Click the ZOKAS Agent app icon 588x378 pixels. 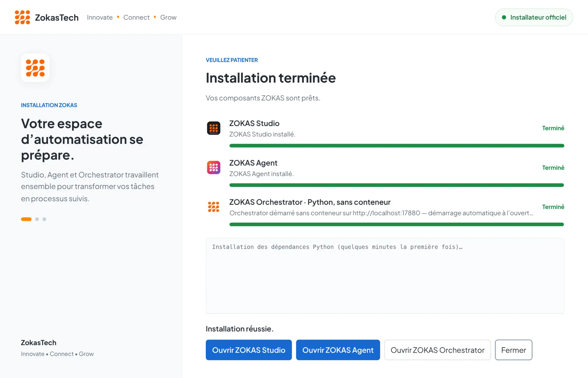(x=214, y=168)
